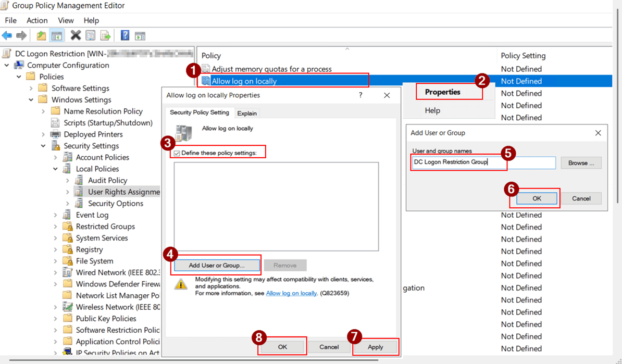Click the question mark help button in Properties title
Image resolution: width=622 pixels, height=364 pixels.
pos(360,95)
